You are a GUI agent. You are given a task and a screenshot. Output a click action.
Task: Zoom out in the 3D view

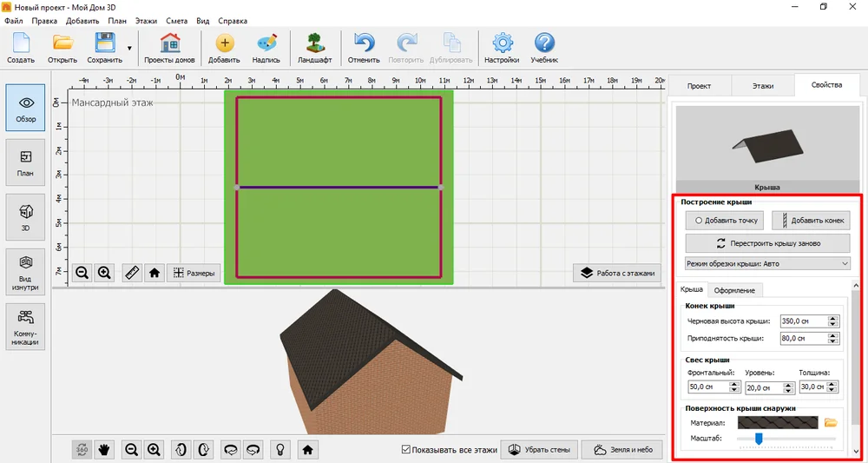tap(132, 449)
